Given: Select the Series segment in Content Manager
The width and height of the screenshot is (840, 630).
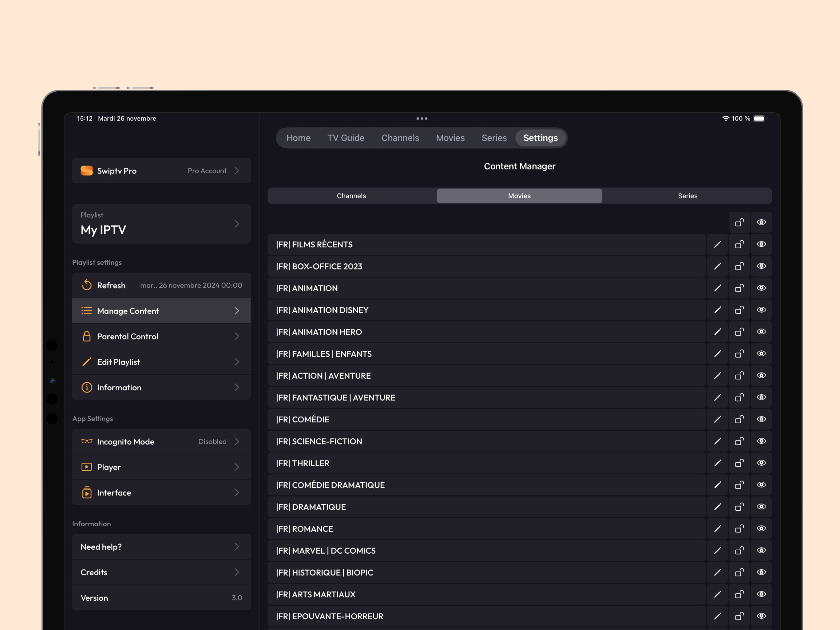Looking at the screenshot, I should [x=687, y=196].
